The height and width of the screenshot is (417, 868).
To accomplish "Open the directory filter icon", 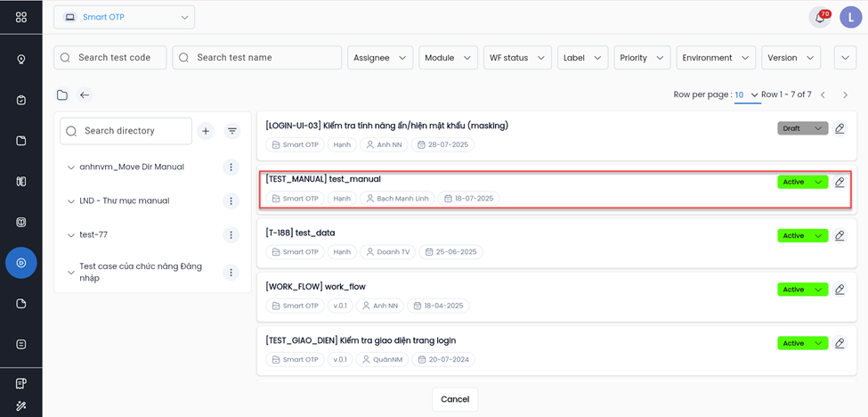I will click(x=232, y=131).
